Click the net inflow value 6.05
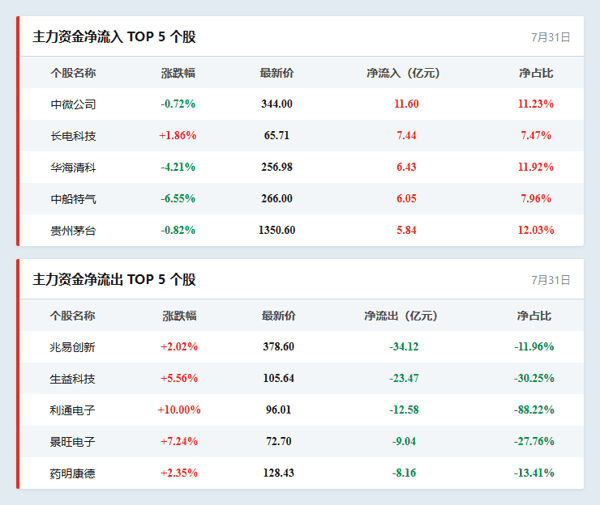 [x=406, y=199]
